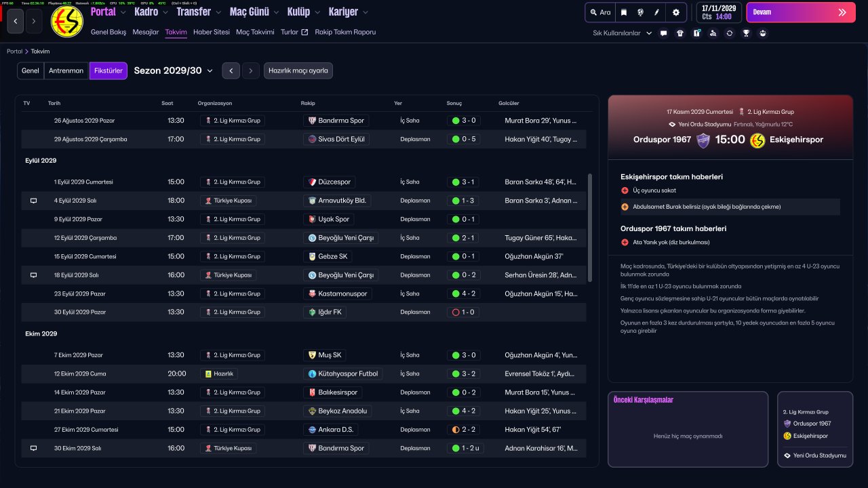Open the report alert shortcut icon
868x488 pixels.
coord(696,33)
